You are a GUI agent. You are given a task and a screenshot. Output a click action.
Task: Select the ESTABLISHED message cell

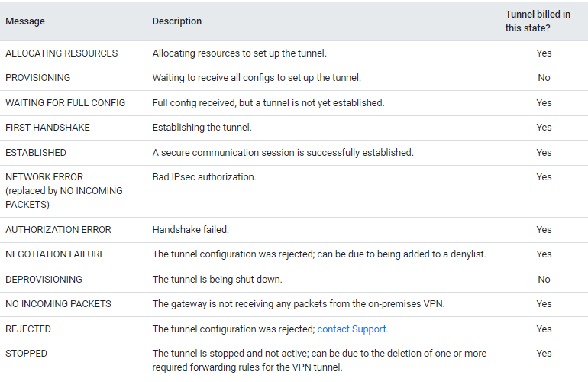point(36,153)
